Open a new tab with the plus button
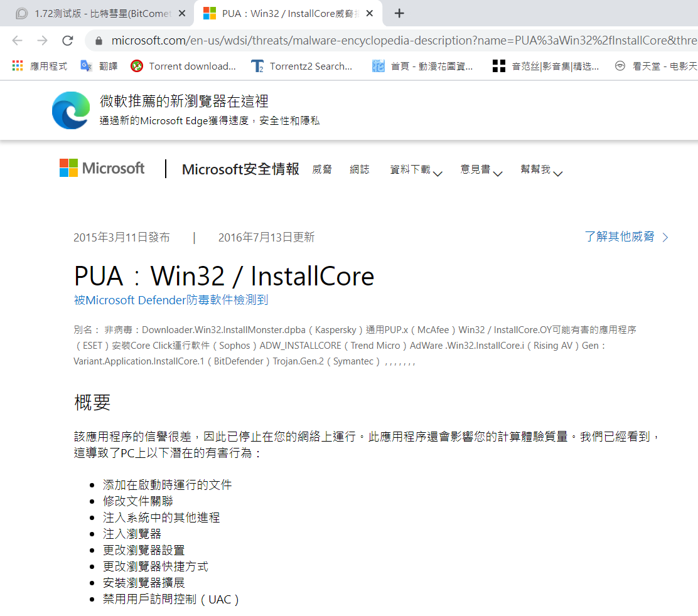This screenshot has height=616, width=698. point(399,13)
